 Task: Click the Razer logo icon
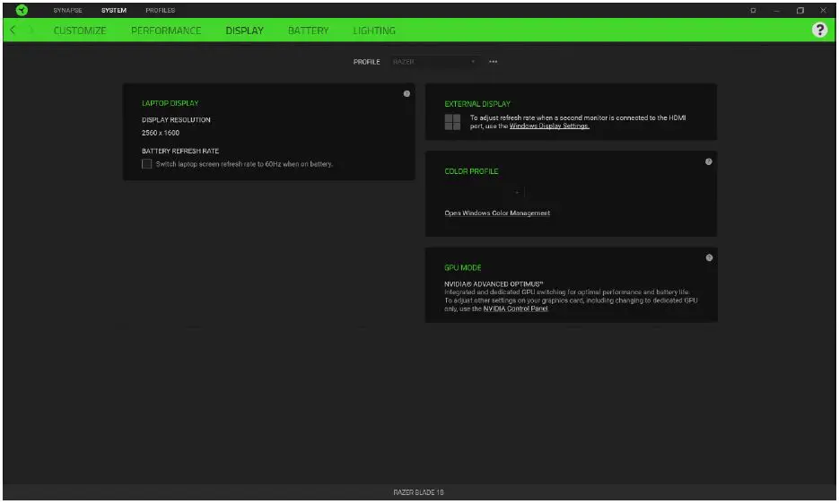pyautogui.click(x=22, y=10)
